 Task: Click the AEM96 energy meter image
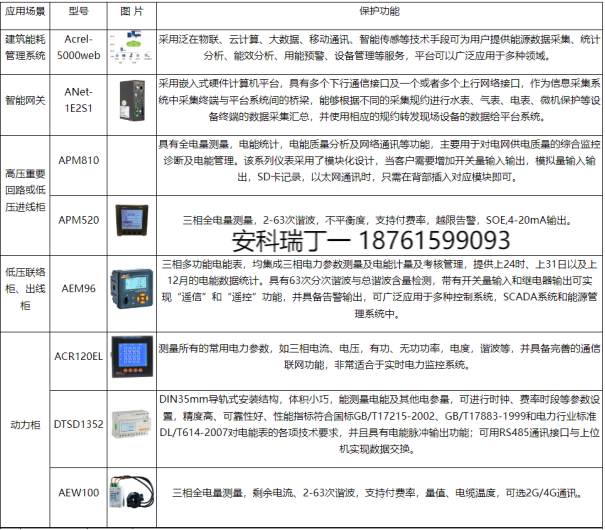pos(132,288)
